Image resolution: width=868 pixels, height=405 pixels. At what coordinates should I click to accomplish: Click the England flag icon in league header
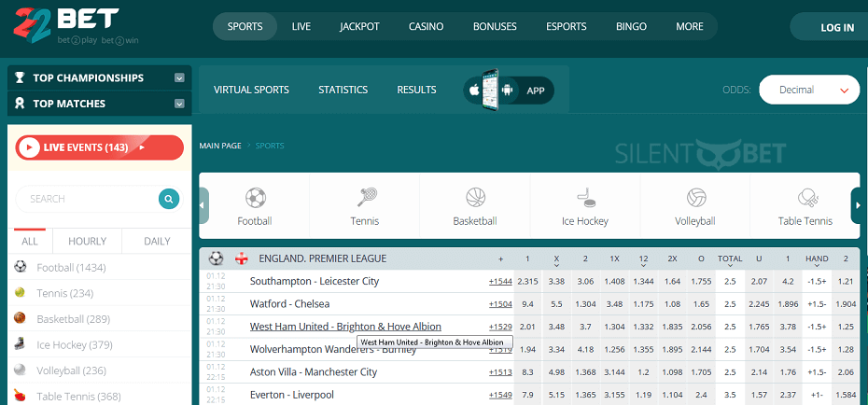pos(242,258)
